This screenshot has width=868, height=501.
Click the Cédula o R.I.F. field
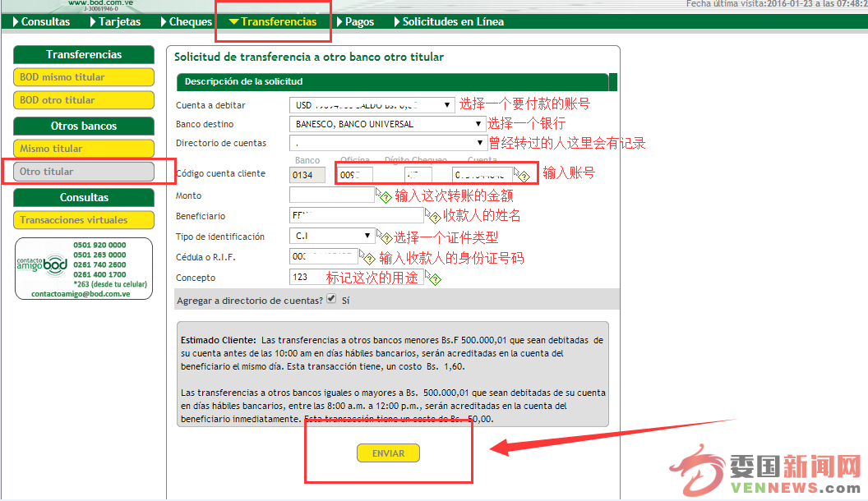tap(323, 256)
